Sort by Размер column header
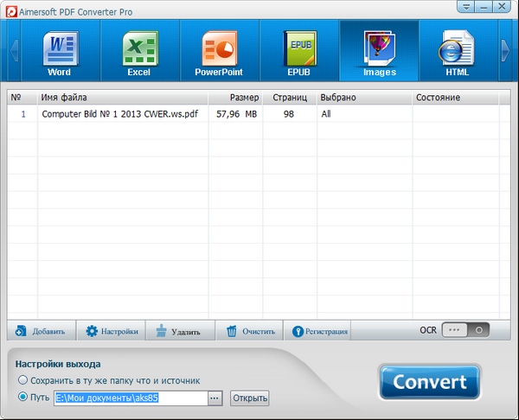Viewport: 519px width, 420px height. pos(235,98)
